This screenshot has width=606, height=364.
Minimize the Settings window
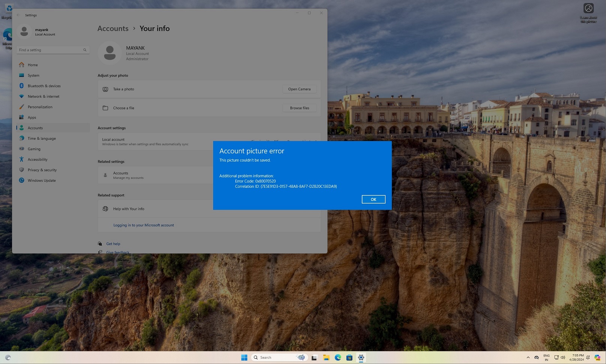click(x=297, y=13)
